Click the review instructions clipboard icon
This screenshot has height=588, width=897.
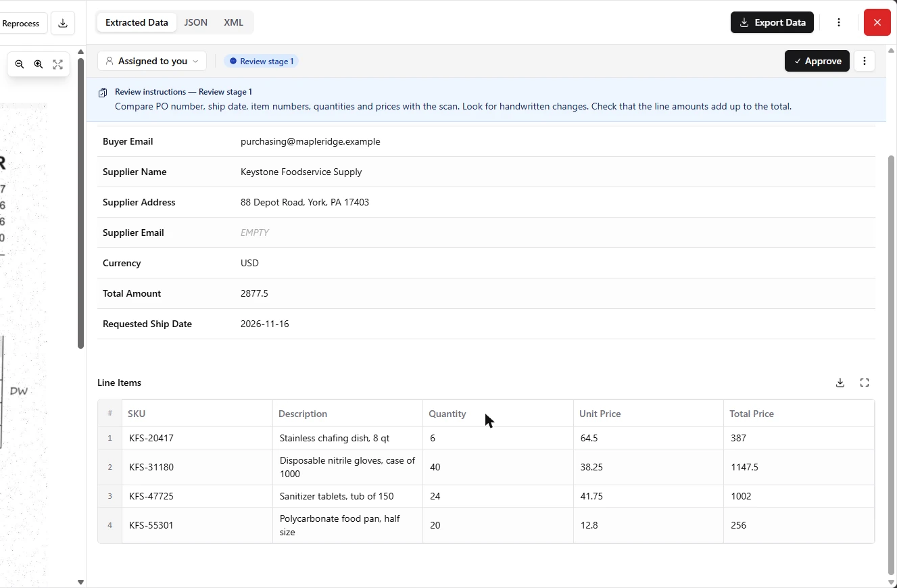pyautogui.click(x=103, y=93)
